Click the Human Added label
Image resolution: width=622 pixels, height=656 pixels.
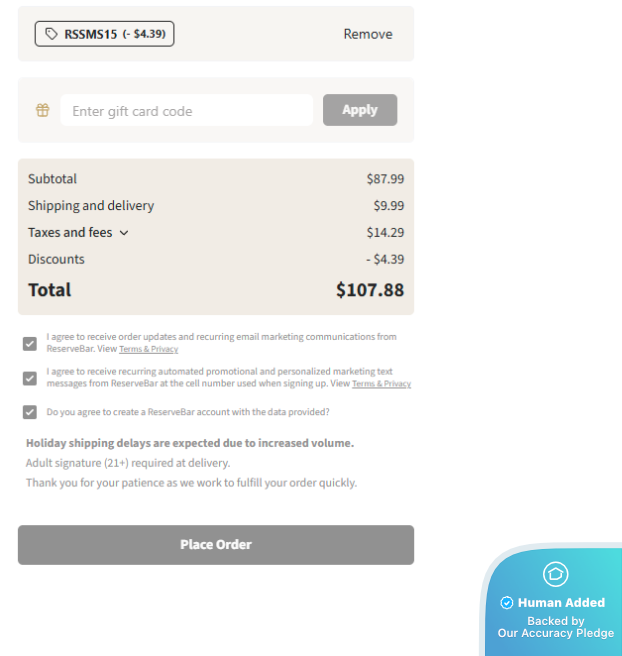561,603
